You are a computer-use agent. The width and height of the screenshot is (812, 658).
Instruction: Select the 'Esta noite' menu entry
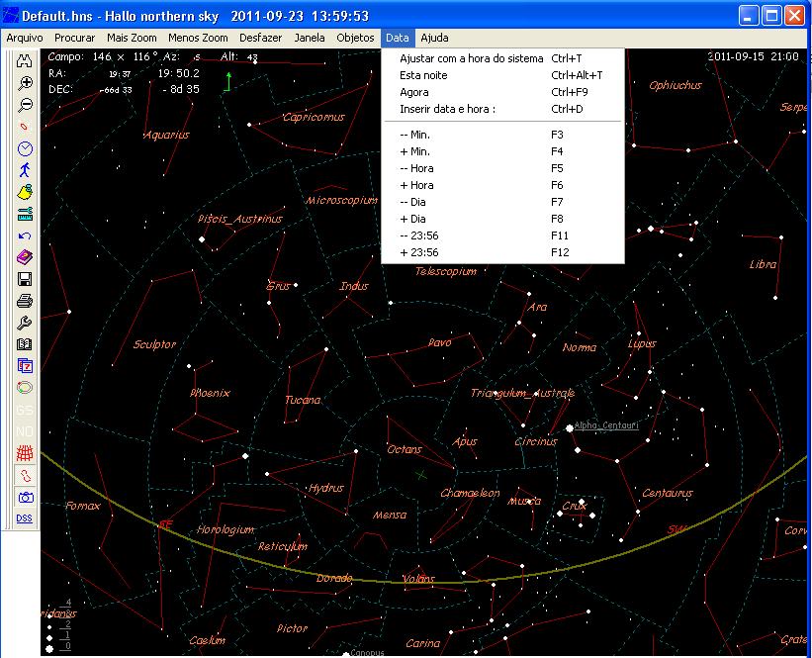pyautogui.click(x=502, y=75)
